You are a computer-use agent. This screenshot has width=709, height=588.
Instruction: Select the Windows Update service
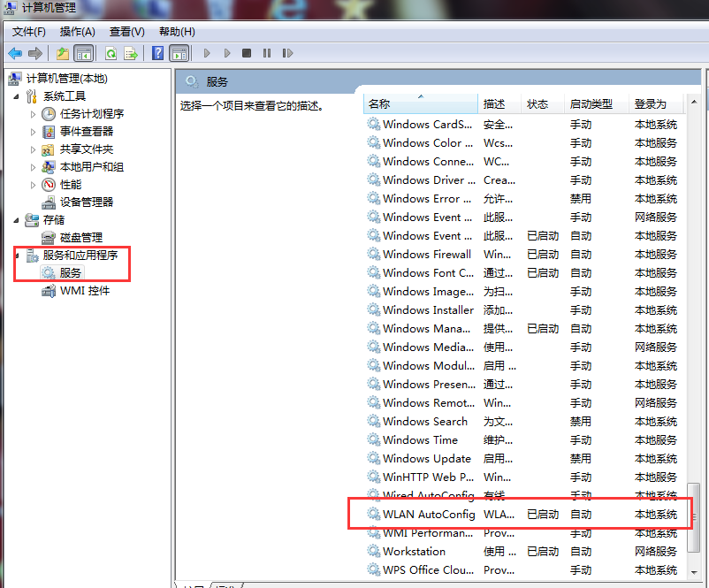click(x=522, y=458)
